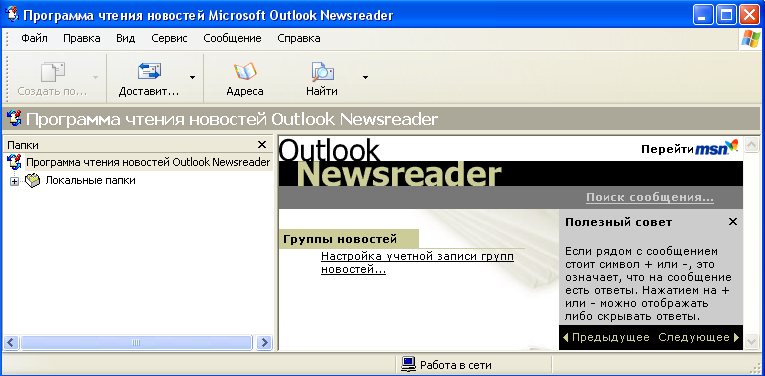
Task: Click the Перейти msn link
Action: tap(689, 148)
